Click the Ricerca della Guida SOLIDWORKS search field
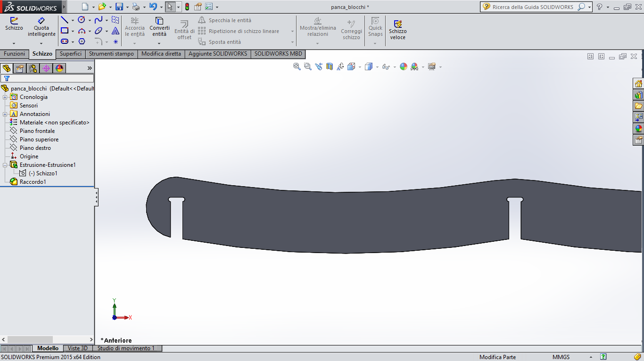 (533, 7)
